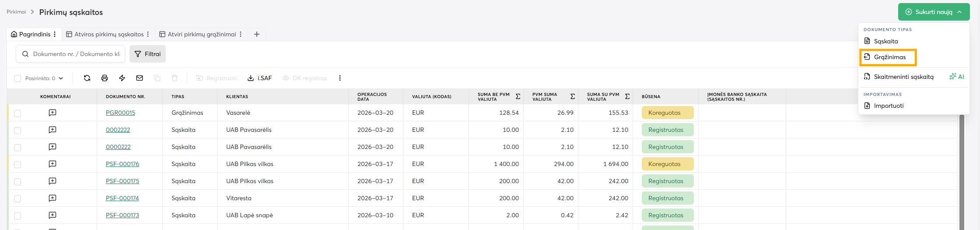Screen dimensions: 980x230
Task: Click the sum icon in Suma be PVM column
Action: pos(518,96)
